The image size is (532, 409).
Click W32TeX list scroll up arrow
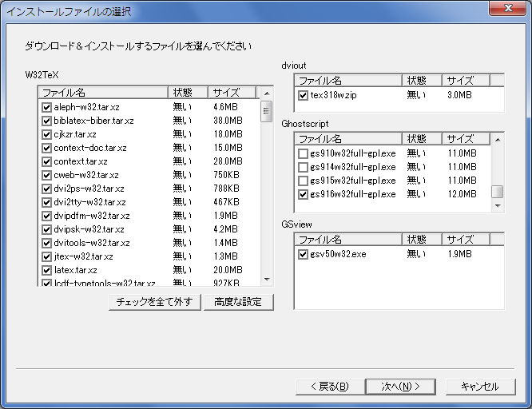(x=267, y=93)
